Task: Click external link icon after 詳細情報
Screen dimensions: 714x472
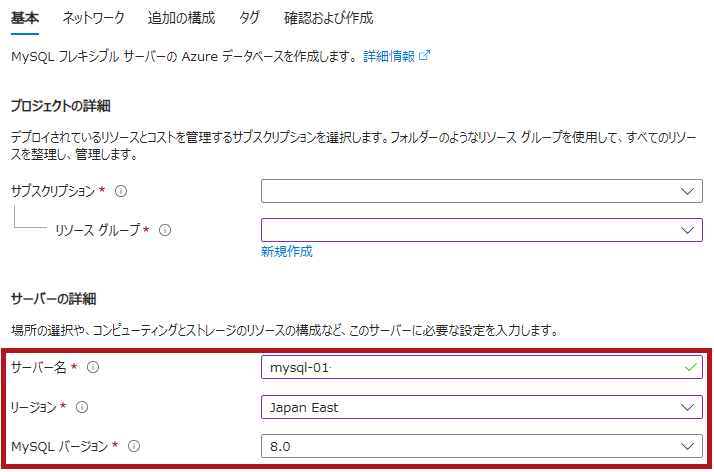Action: coord(425,56)
